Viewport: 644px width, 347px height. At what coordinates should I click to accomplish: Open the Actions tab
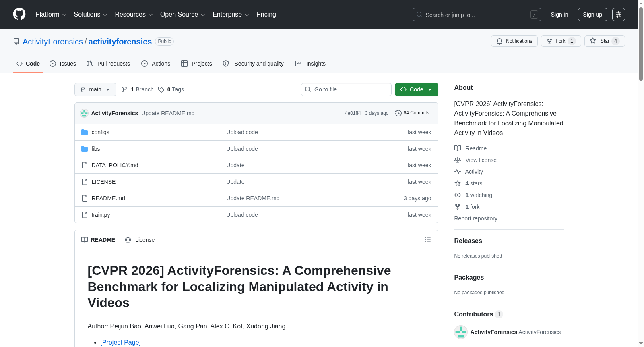pos(156,64)
